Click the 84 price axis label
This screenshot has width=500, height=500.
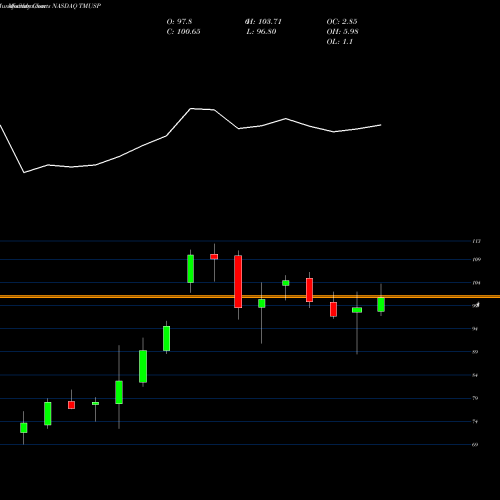tap(475, 375)
